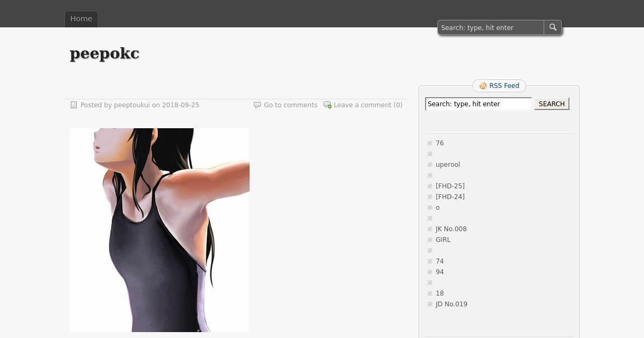Click Leave a comment (0) link
The height and width of the screenshot is (338, 644).
(368, 105)
